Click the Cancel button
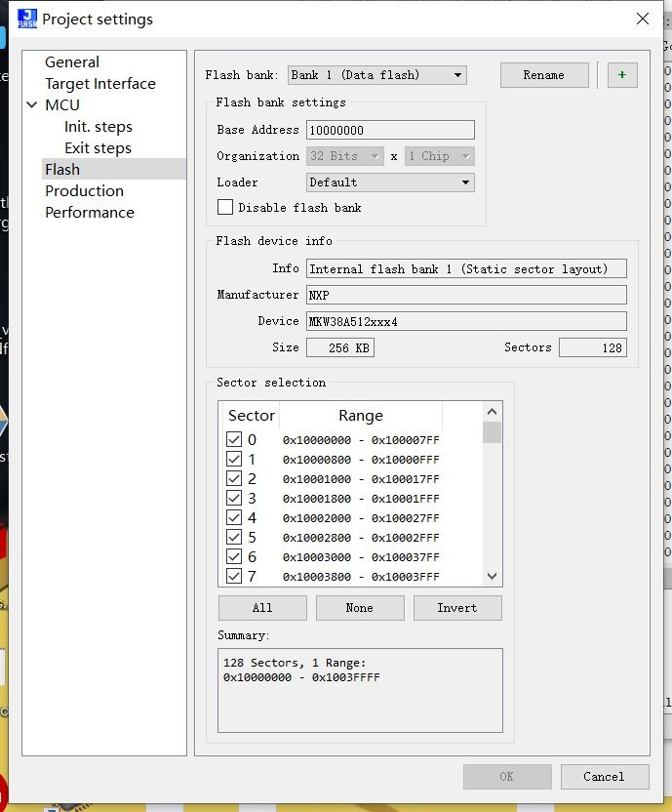Image resolution: width=672 pixels, height=812 pixels. [x=605, y=777]
